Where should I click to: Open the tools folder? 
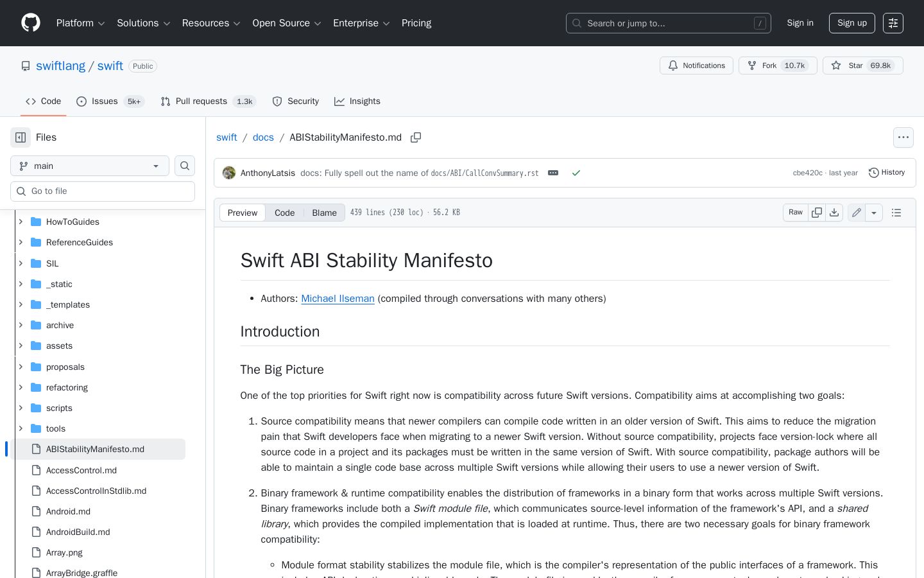56,428
